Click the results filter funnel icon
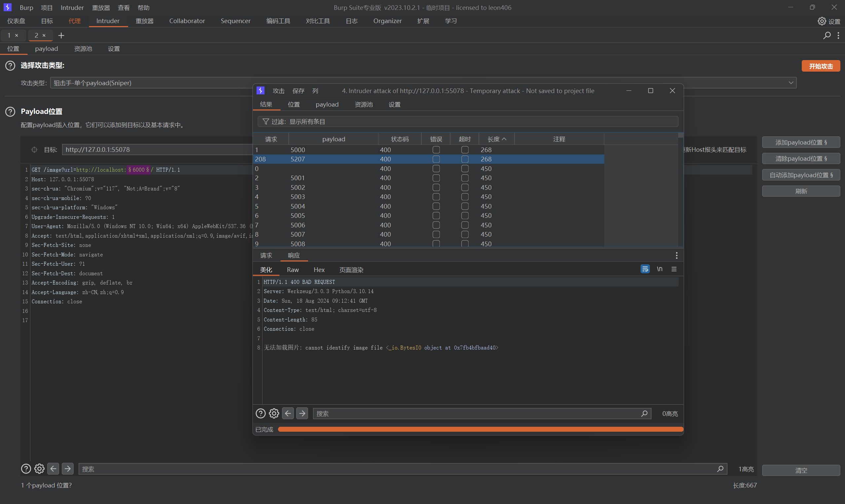Image resolution: width=845 pixels, height=504 pixels. click(266, 121)
